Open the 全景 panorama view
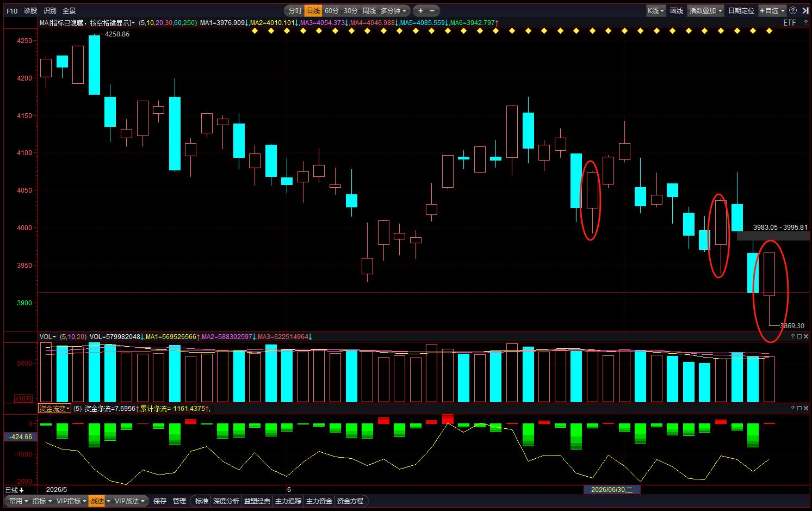 click(69, 10)
